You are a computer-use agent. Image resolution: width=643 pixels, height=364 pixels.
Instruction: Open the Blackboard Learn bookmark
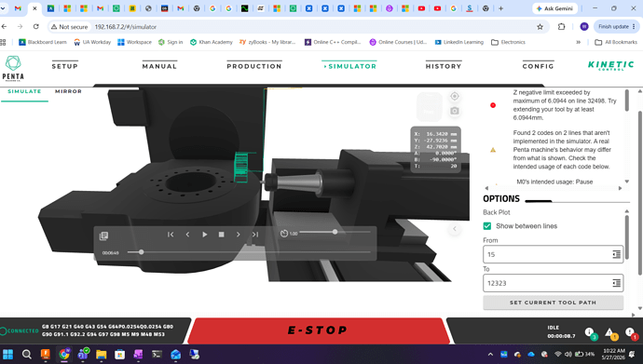pos(43,42)
